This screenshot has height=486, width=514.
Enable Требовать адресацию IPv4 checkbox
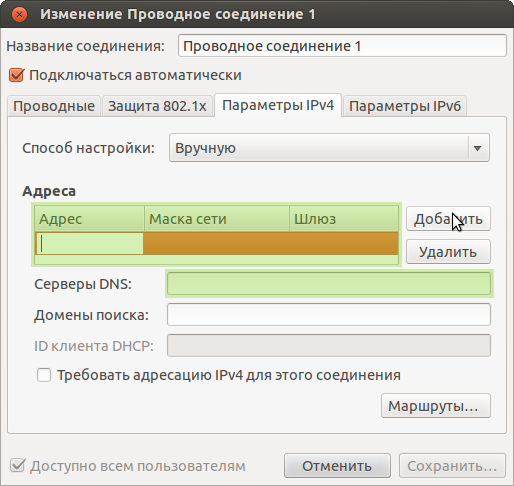coord(44,375)
